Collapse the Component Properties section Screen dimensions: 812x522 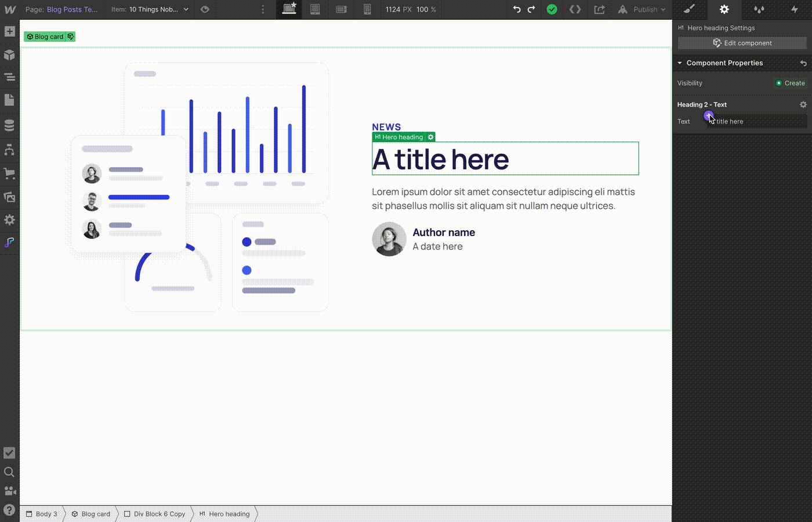coord(680,63)
